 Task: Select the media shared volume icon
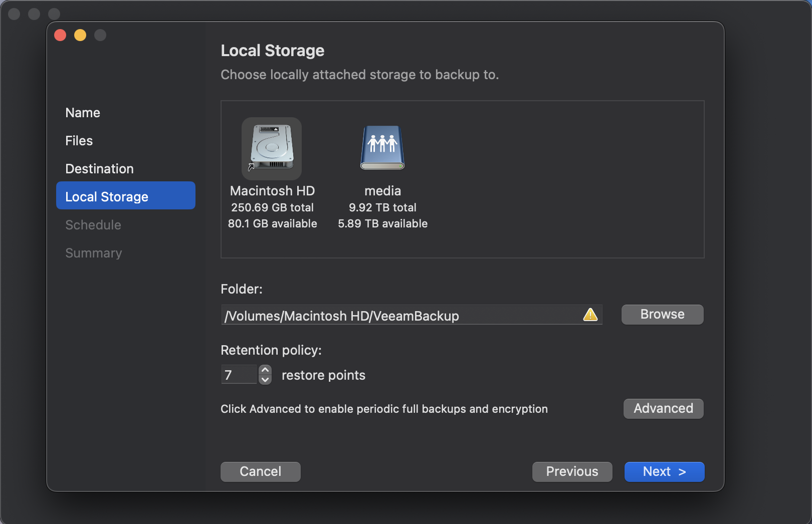click(382, 148)
